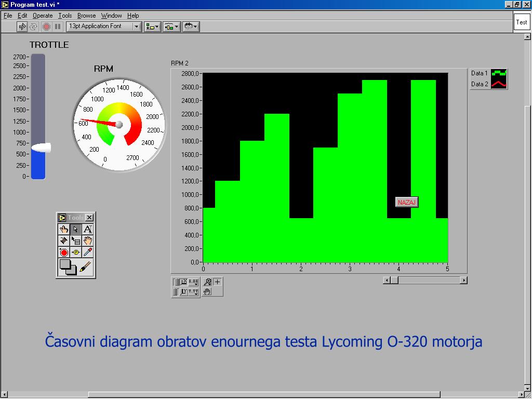Choose the Get Color eyedropper tool
This screenshot has width=532, height=399.
click(88, 252)
